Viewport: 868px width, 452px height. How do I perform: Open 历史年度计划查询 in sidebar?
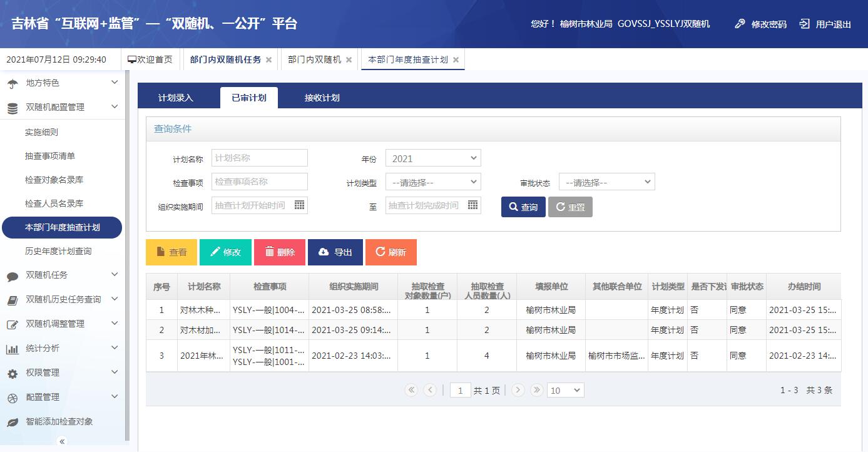pos(58,251)
